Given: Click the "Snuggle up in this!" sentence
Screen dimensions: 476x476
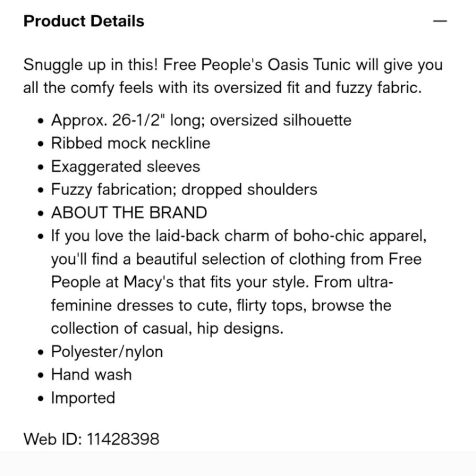Looking at the screenshot, I should point(91,65).
